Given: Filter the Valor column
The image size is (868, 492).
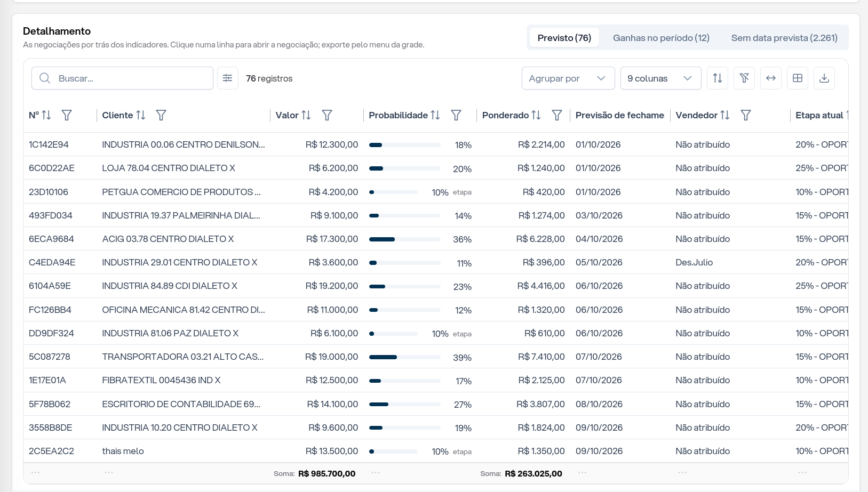Looking at the screenshot, I should tap(327, 115).
